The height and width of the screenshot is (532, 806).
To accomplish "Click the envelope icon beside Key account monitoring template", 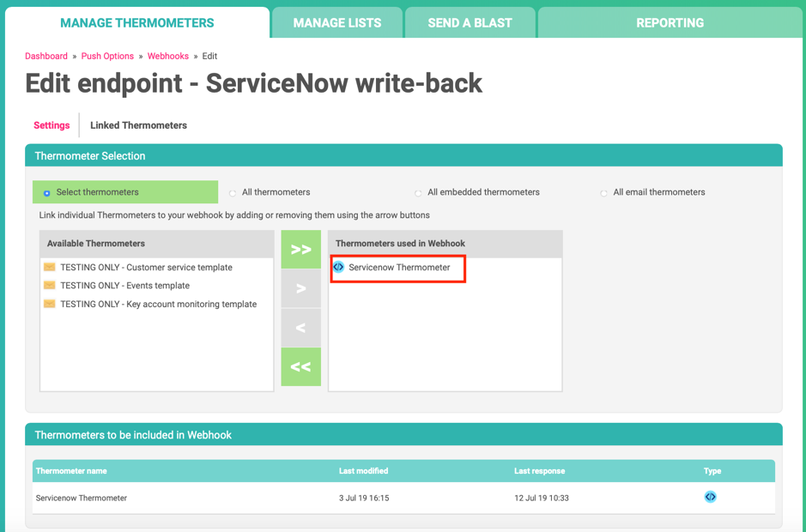I will (49, 304).
